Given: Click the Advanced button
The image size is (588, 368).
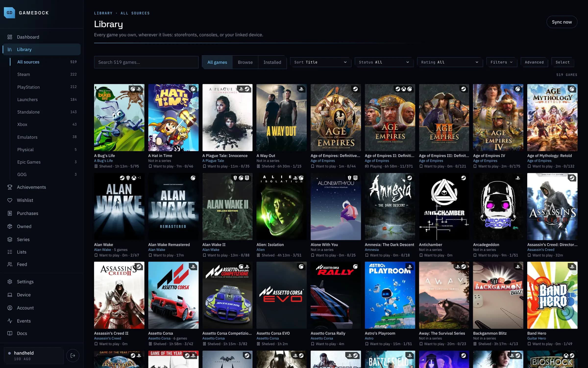Looking at the screenshot, I should click(x=534, y=62).
